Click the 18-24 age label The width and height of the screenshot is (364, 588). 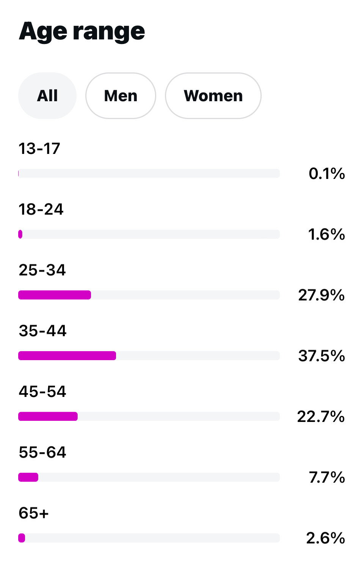click(x=41, y=209)
